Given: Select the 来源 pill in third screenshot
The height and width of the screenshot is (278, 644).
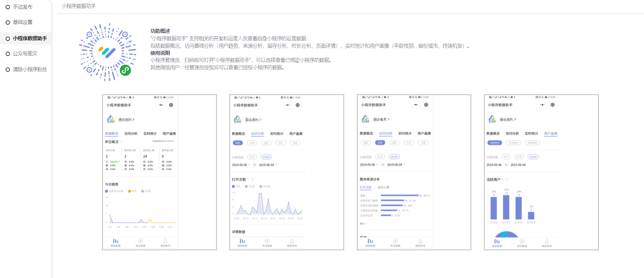Looking at the screenshot, I should (380, 142).
